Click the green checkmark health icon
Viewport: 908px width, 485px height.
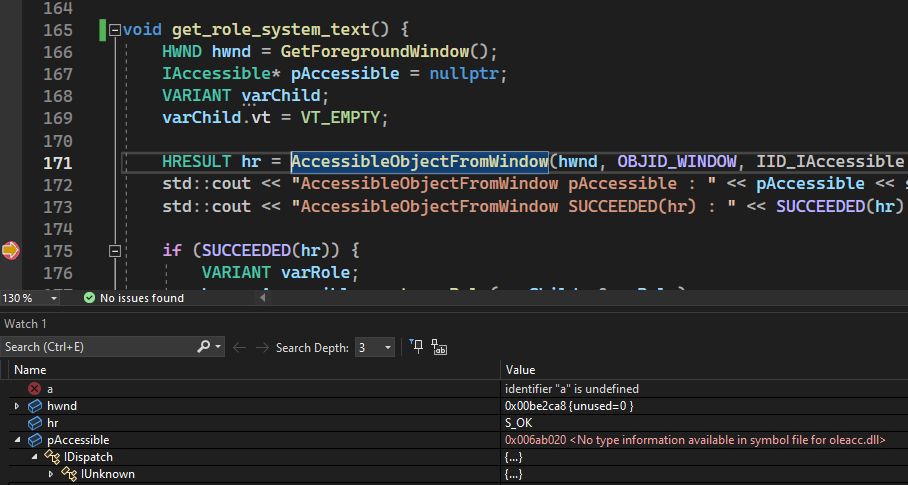(x=89, y=298)
